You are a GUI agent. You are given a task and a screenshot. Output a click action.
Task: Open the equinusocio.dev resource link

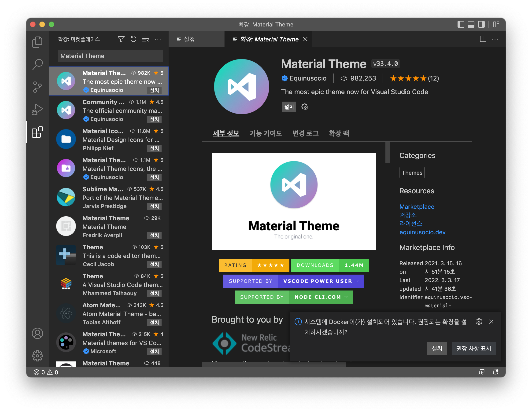point(422,232)
